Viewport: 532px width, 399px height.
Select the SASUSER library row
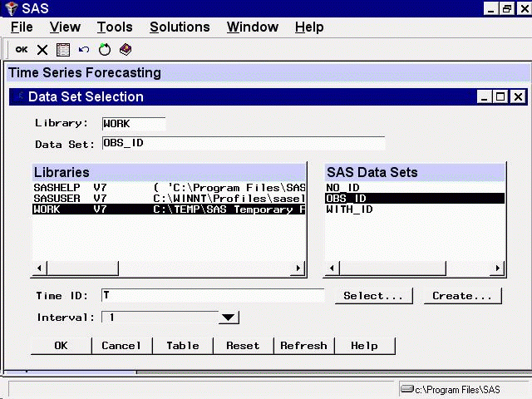pos(169,199)
